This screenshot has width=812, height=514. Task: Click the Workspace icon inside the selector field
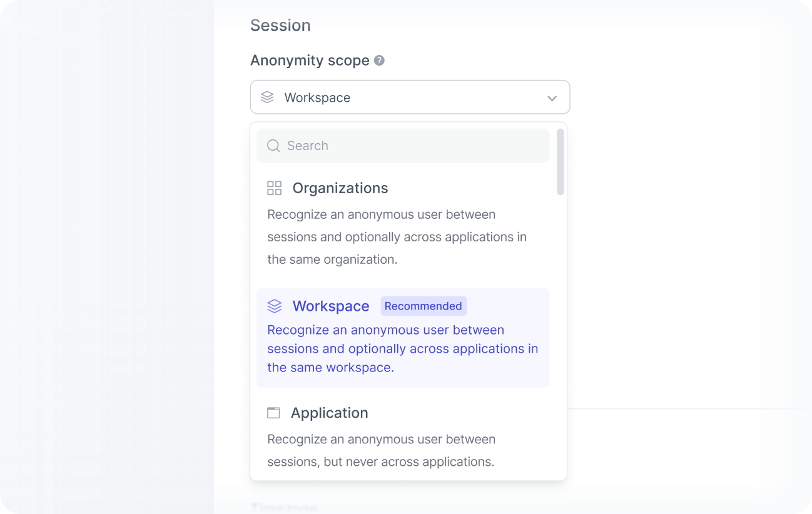(x=267, y=97)
